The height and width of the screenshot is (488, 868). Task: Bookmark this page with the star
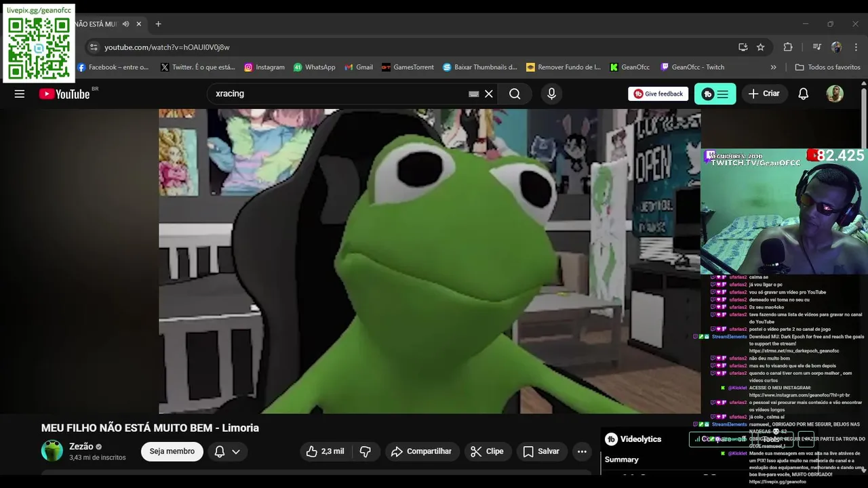coord(761,47)
